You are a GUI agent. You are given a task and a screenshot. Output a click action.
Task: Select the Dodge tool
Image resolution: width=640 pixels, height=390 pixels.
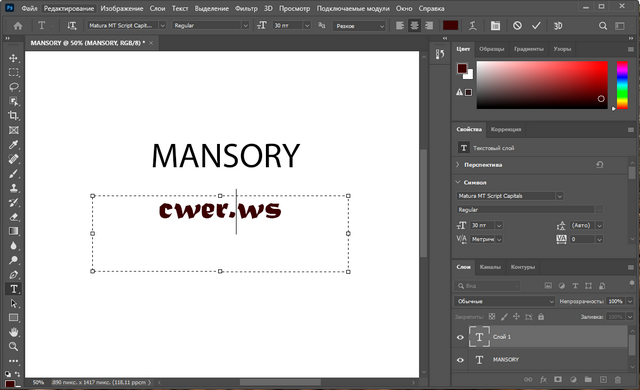tap(13, 260)
